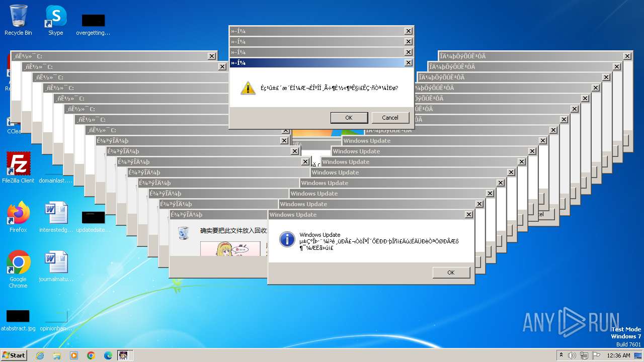Click OK in the front Windows Update dialog

pyautogui.click(x=451, y=273)
